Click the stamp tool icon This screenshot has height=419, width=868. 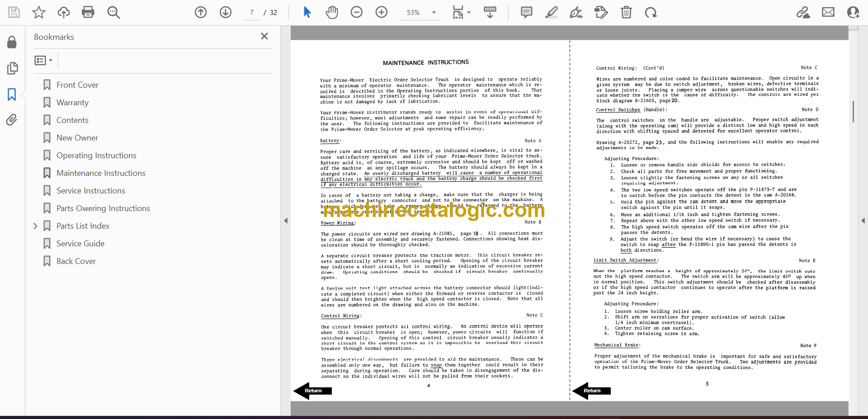click(x=601, y=12)
